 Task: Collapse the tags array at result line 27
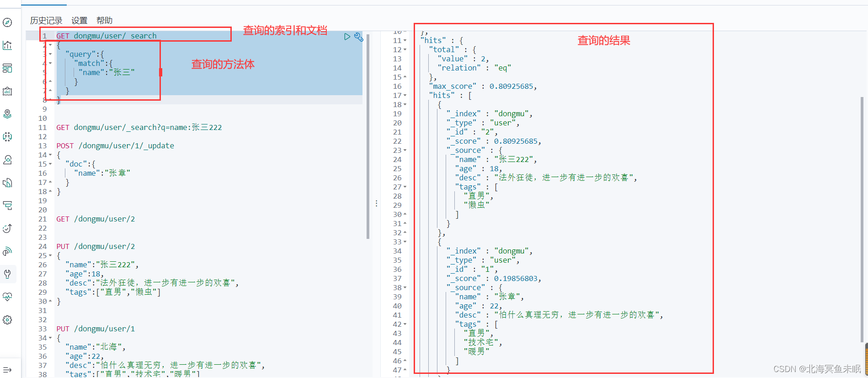coord(405,187)
